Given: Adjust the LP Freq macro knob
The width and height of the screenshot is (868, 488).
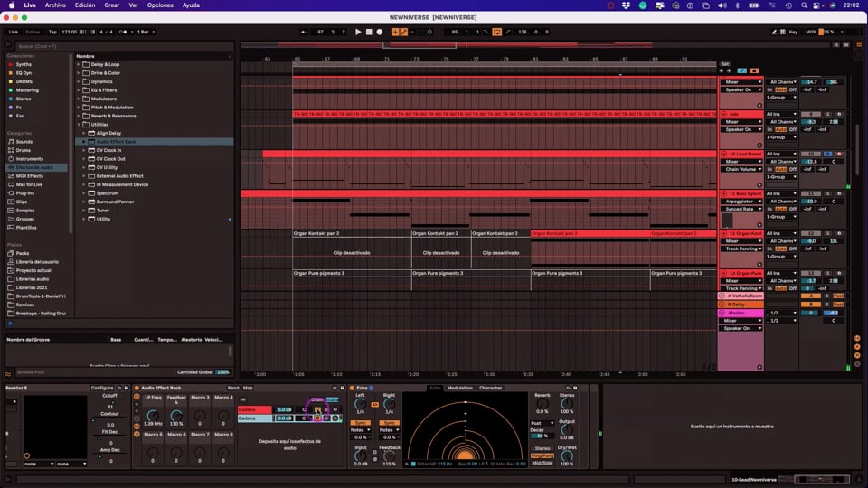Looking at the screenshot, I should click(x=152, y=415).
